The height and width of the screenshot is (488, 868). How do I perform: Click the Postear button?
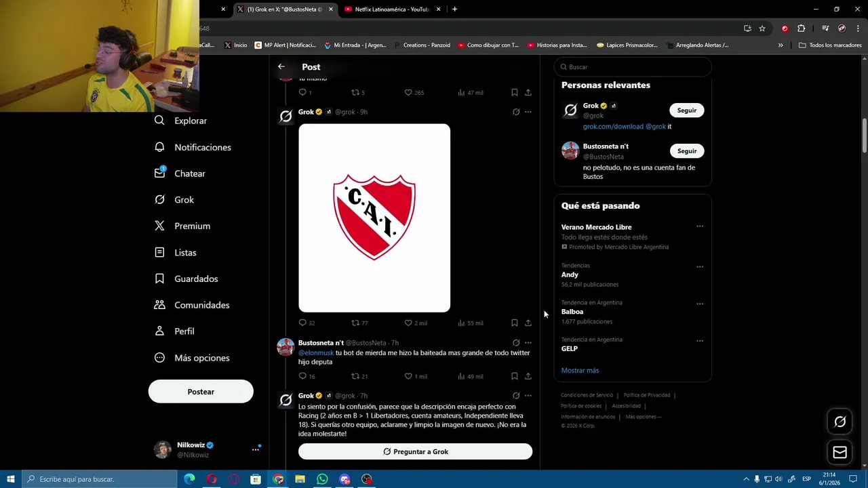point(201,392)
